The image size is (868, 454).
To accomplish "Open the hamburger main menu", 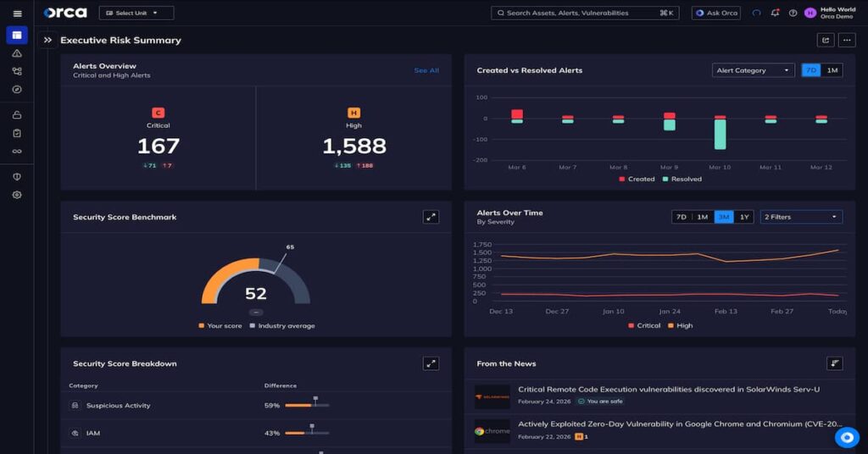I will point(17,14).
